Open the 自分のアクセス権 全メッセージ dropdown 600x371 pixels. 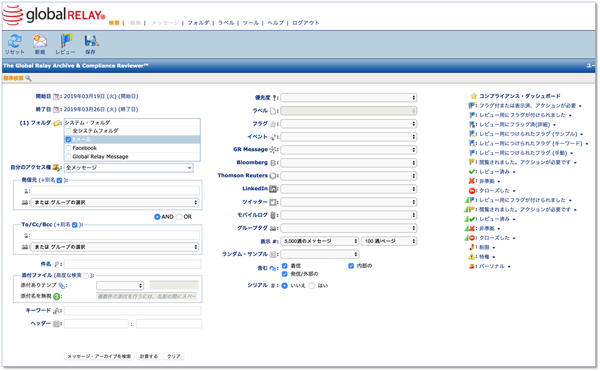[x=129, y=168]
